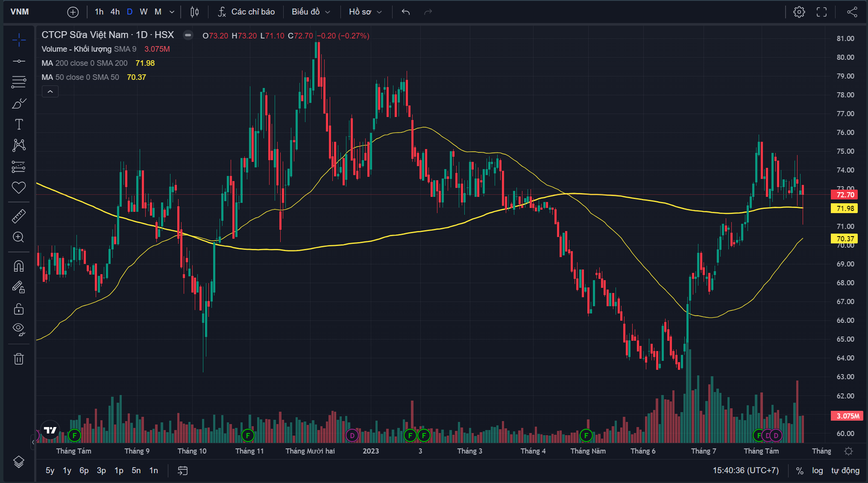Click the 70.37 MA 50 price label
The width and height of the screenshot is (868, 483).
844,239
